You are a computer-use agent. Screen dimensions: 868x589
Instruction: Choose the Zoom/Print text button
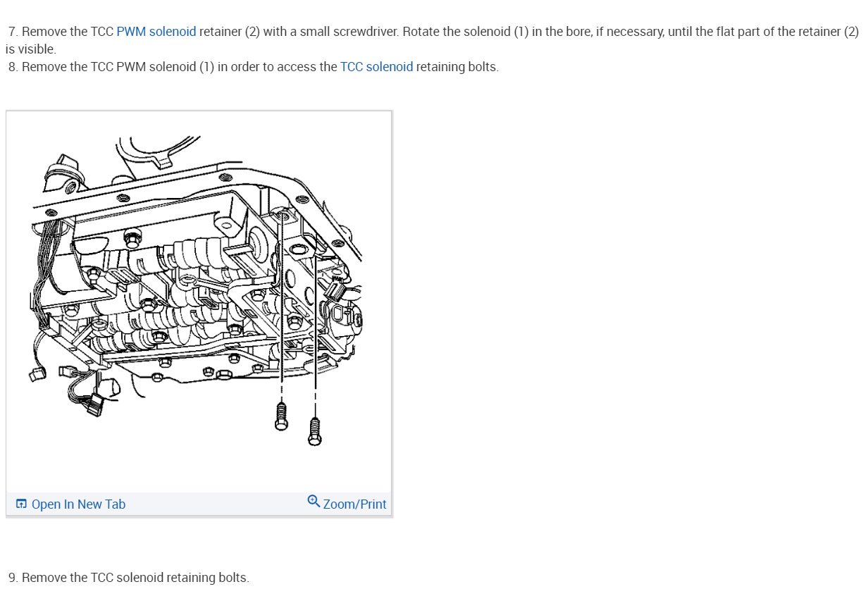355,504
